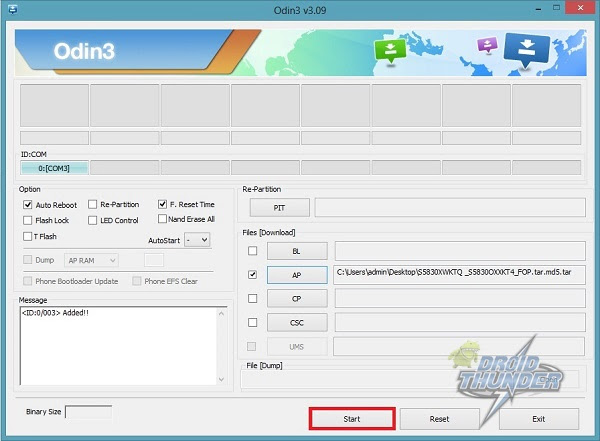Viewport: 600px width, 441px height.
Task: Tick the CP file checkbox
Action: (x=253, y=298)
